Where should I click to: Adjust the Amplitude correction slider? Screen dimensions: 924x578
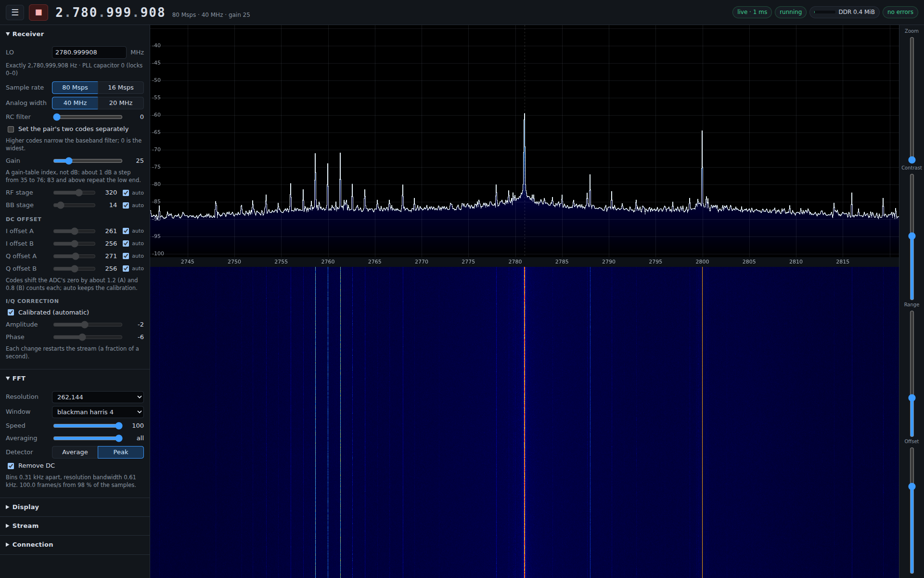(x=88, y=325)
